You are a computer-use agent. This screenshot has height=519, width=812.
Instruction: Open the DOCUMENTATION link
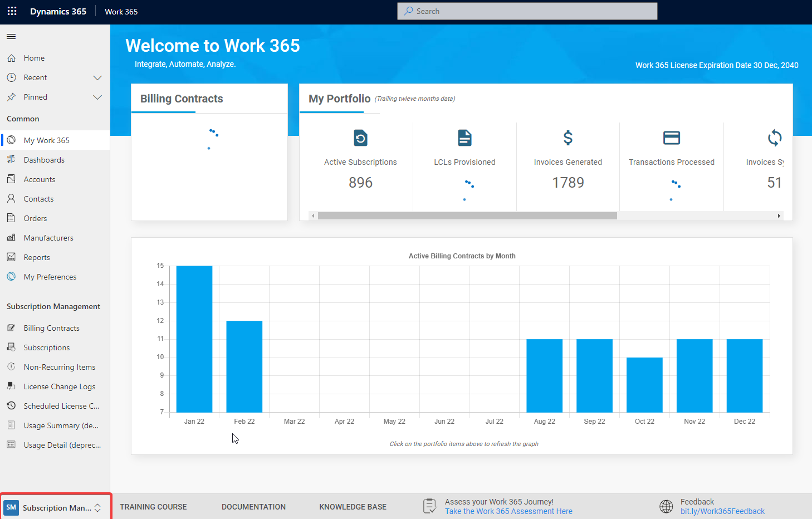click(253, 507)
